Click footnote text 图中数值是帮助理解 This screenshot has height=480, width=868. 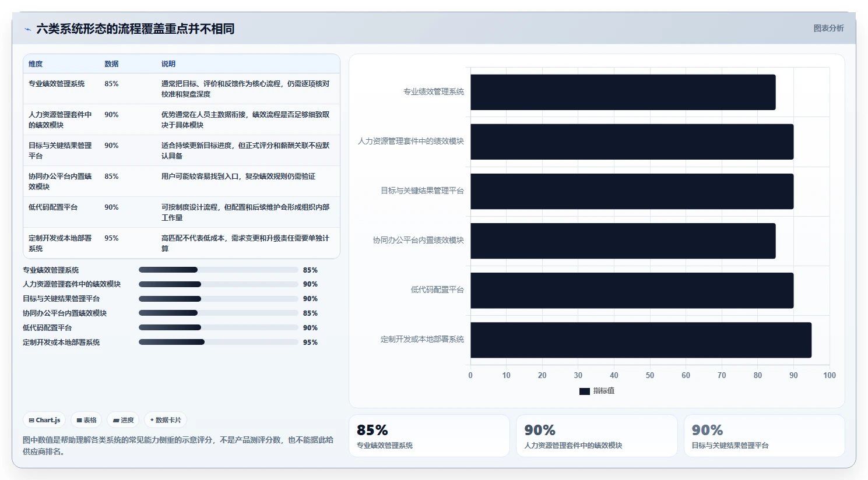click(178, 446)
